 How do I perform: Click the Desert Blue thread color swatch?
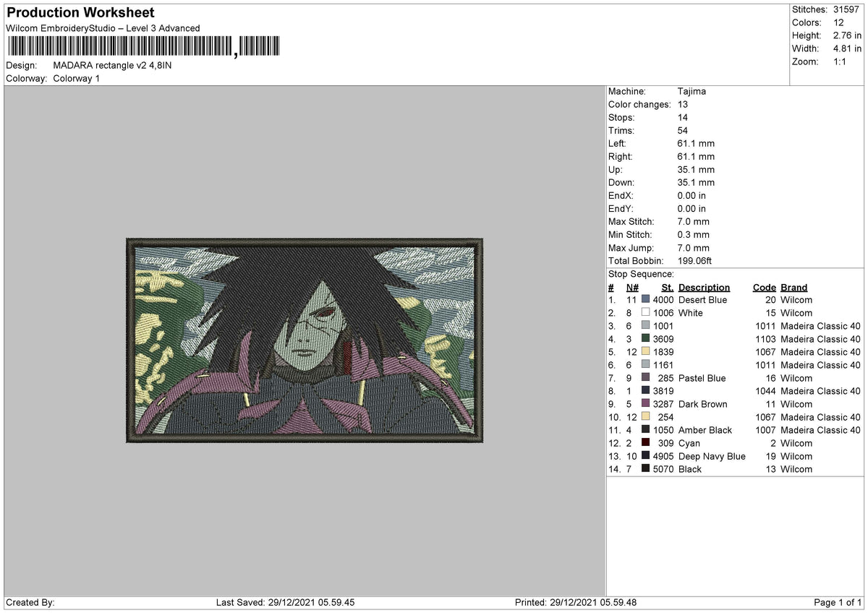(644, 299)
